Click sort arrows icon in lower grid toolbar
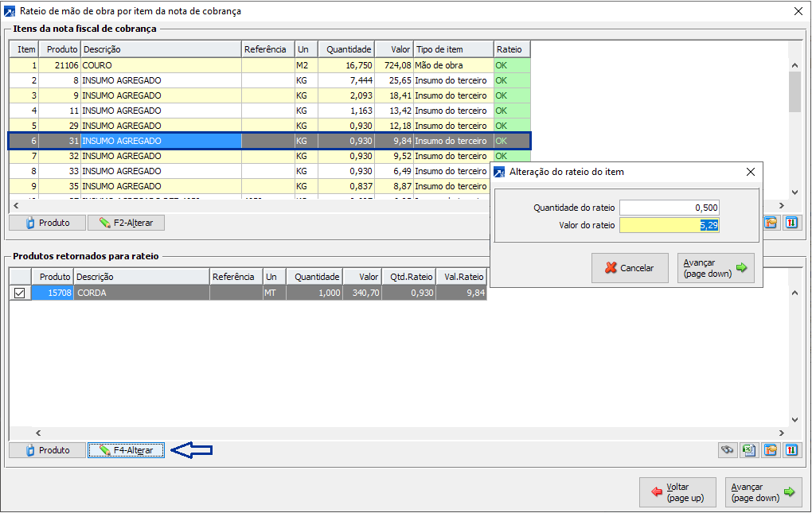This screenshot has height=513, width=812. (791, 450)
